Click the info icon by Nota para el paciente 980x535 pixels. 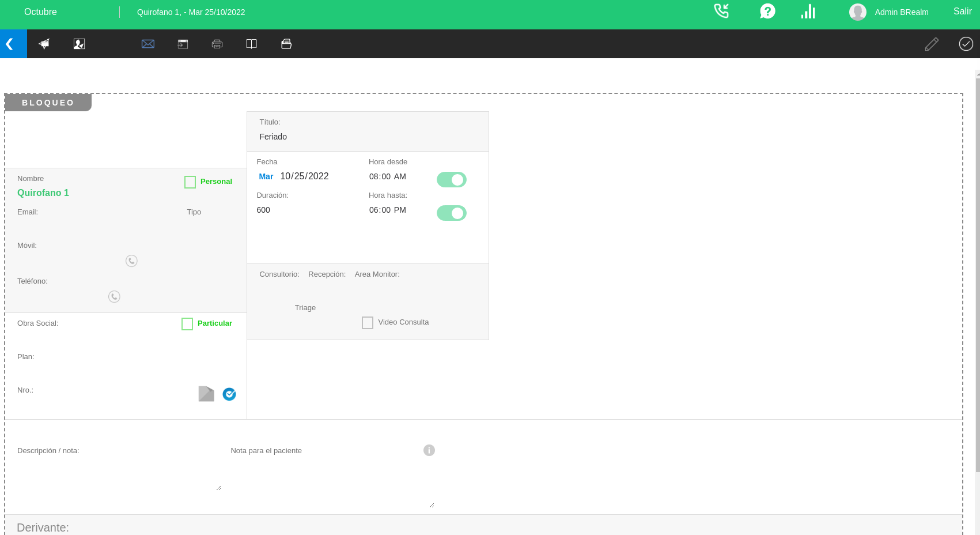pyautogui.click(x=429, y=450)
